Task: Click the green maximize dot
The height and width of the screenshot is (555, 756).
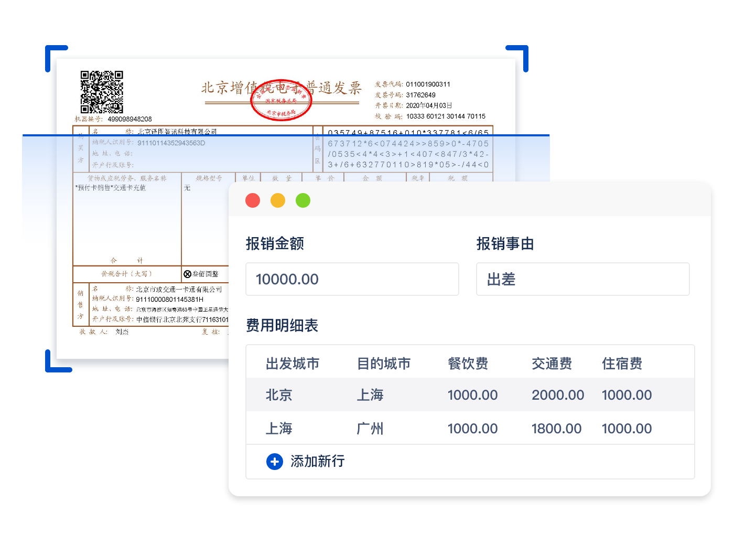Action: 303,200
